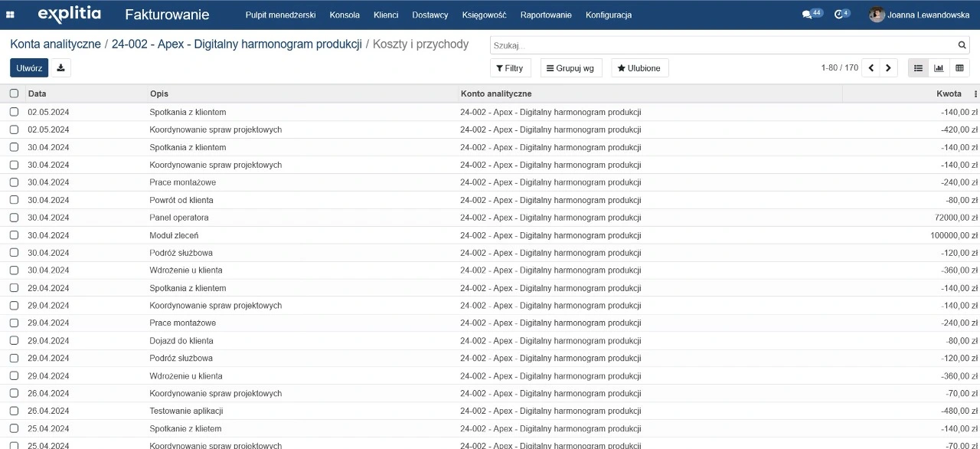Image resolution: width=980 pixels, height=449 pixels.
Task: Open the 24-002 Apex breadcrumb link
Action: [x=237, y=44]
